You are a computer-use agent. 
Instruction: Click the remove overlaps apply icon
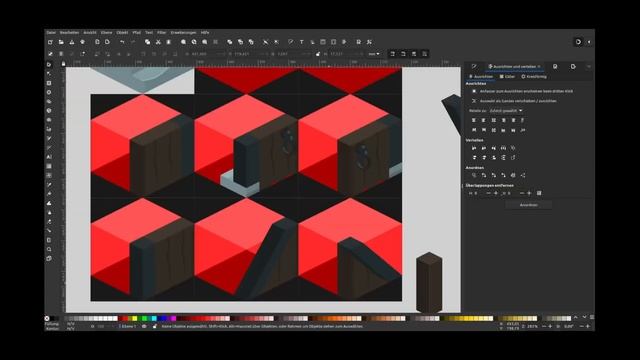[539, 193]
